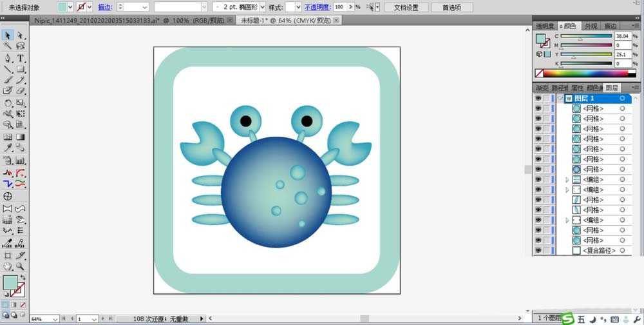
Task: Select the Zoom magnifier tool
Action: pos(21,266)
